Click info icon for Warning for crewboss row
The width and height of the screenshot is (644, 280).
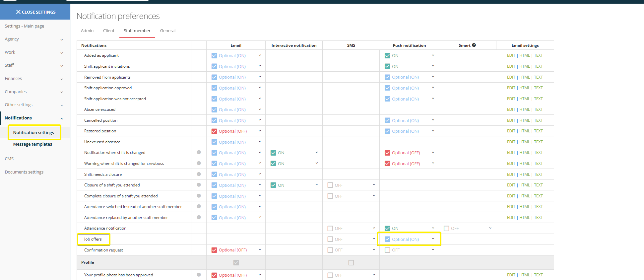coord(199,163)
